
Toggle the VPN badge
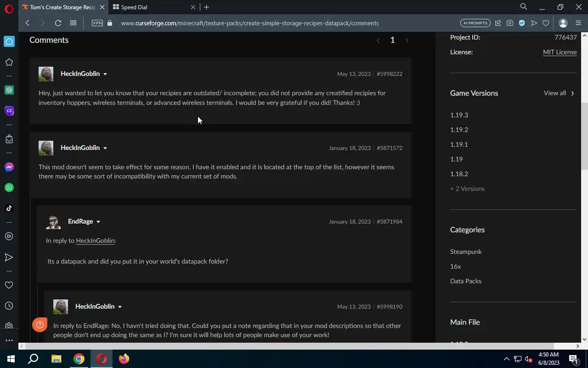(x=97, y=23)
